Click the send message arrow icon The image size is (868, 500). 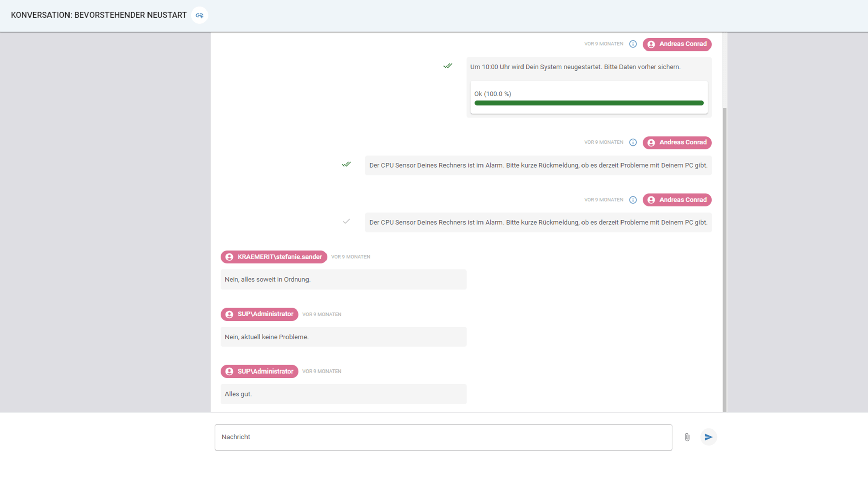click(708, 437)
